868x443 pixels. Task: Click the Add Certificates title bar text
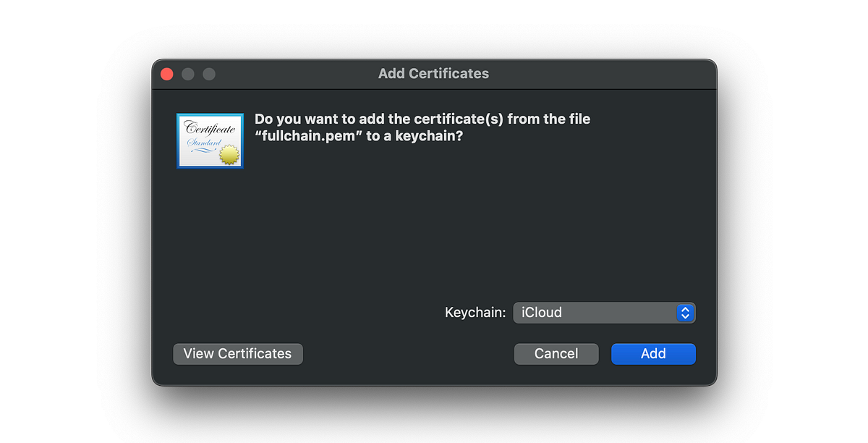[433, 73]
